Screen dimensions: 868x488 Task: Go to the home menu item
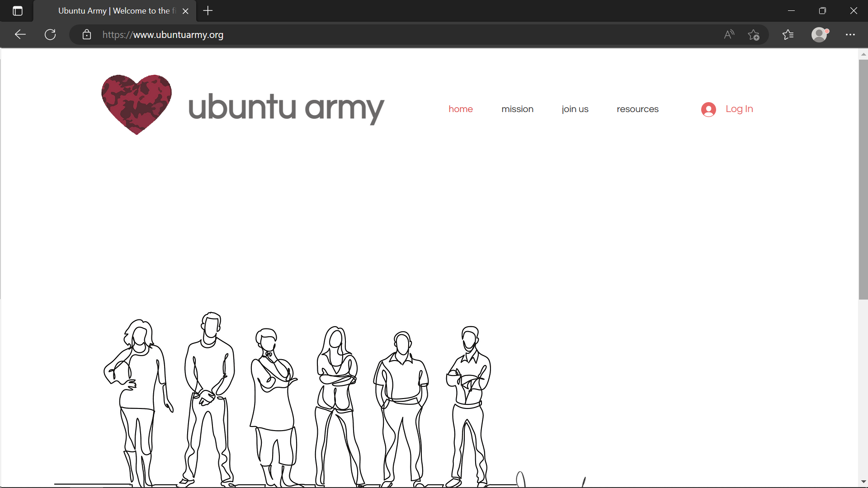(x=460, y=109)
